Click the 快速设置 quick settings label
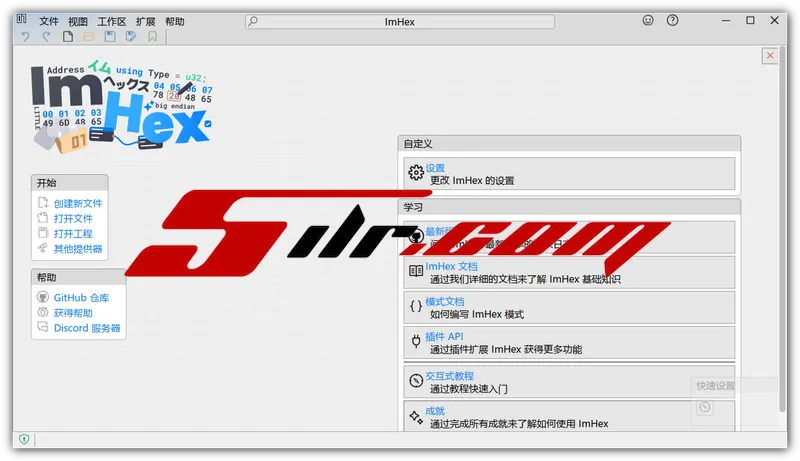Screen dimensions: 800x461 tap(716, 386)
